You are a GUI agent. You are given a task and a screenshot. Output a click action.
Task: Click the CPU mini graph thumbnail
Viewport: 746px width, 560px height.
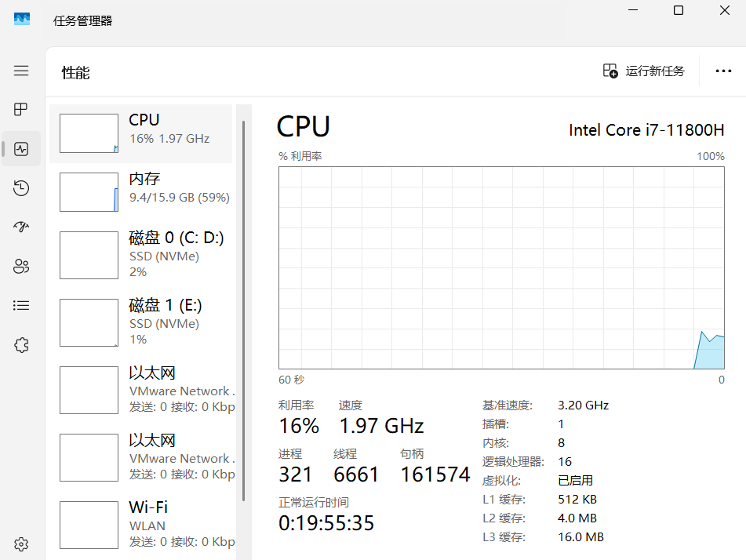[89, 133]
